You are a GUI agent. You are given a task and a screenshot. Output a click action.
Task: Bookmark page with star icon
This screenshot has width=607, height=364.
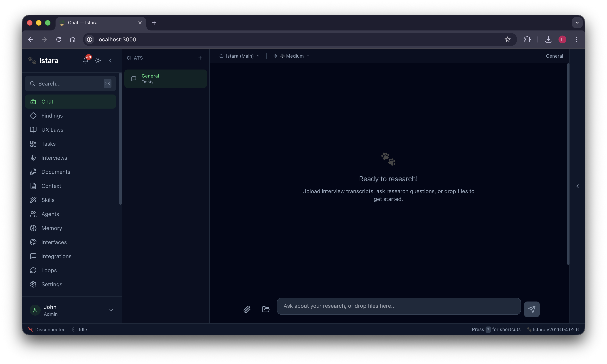pos(507,39)
